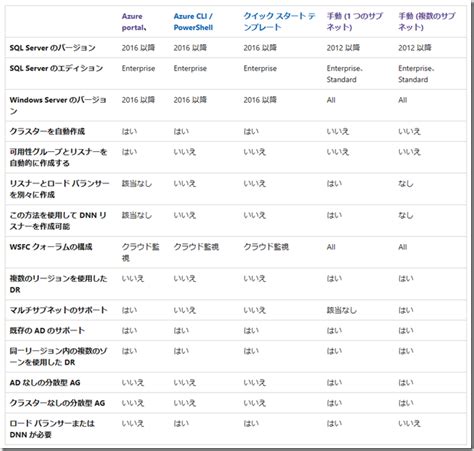Select the row label SQL Server のエディション

pyautogui.click(x=56, y=68)
